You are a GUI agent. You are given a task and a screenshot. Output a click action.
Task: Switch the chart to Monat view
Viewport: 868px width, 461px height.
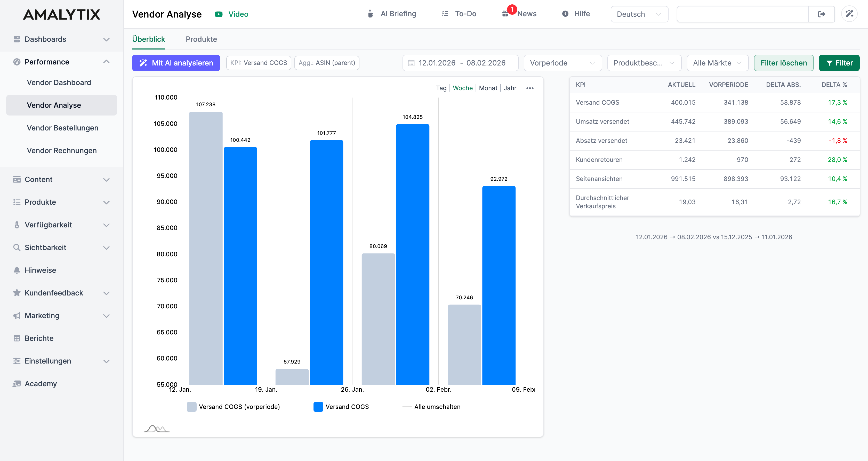point(488,88)
